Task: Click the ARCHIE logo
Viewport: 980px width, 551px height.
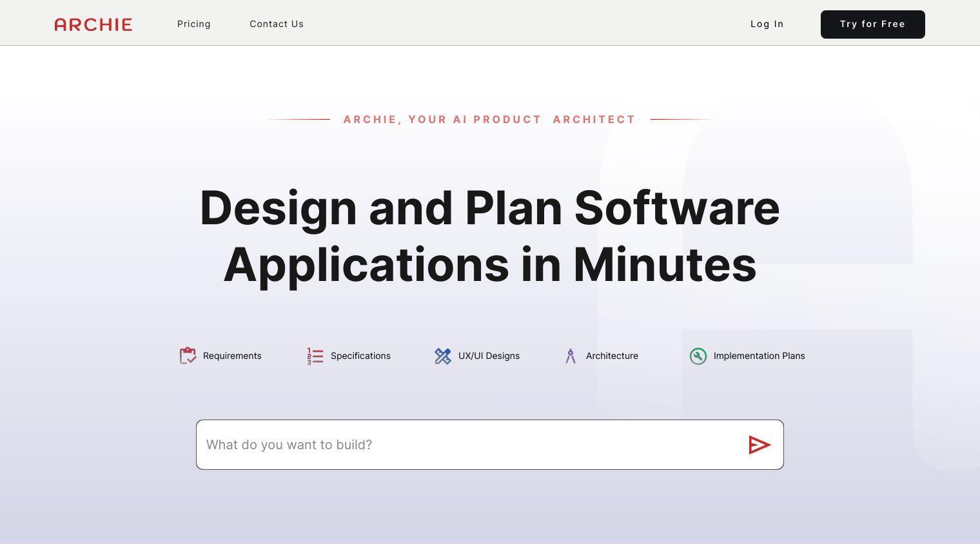Action: [93, 24]
